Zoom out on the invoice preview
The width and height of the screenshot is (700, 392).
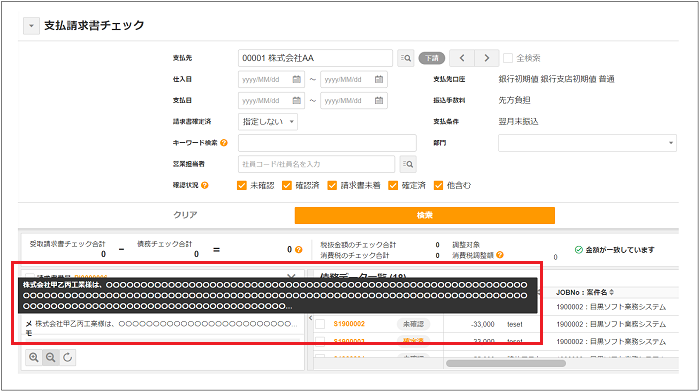[50, 357]
